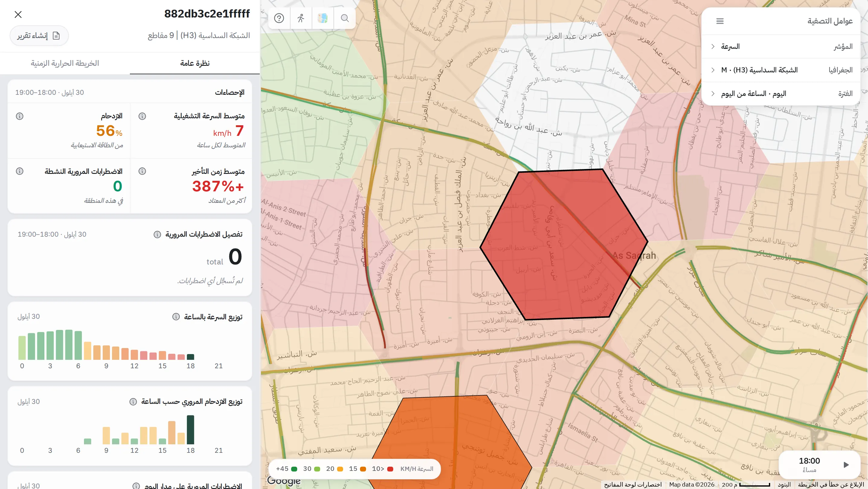Open the الخريطة الحرارية الزمنية tab
This screenshot has width=868, height=489.
pyautogui.click(x=65, y=63)
